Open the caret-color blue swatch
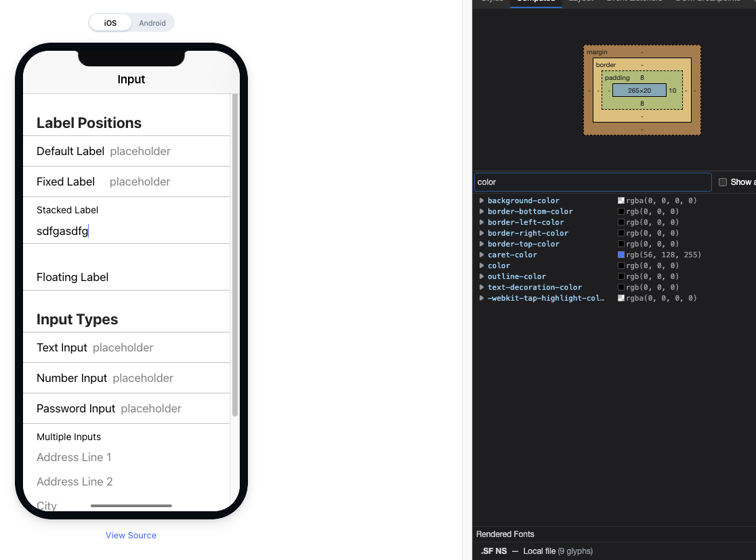 tap(621, 255)
